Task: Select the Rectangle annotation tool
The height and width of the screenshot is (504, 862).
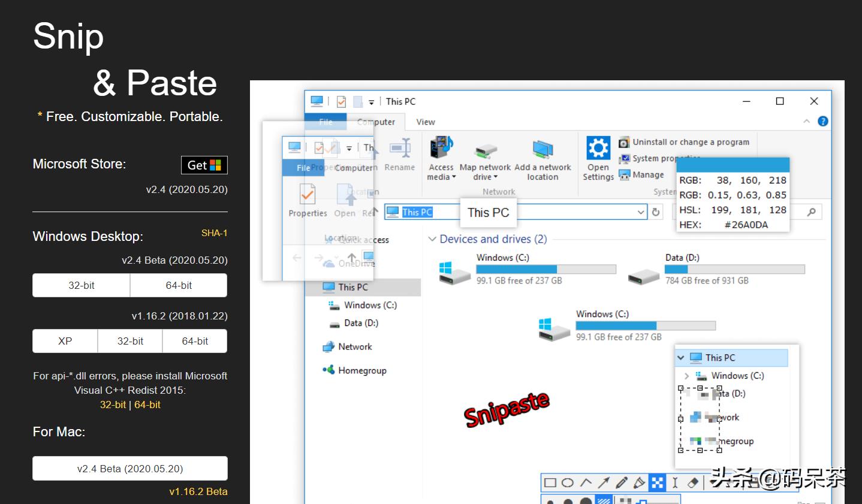Action: [550, 482]
